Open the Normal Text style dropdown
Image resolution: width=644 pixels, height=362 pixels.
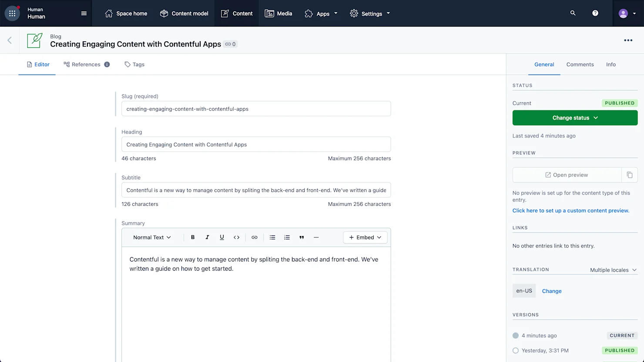click(152, 238)
